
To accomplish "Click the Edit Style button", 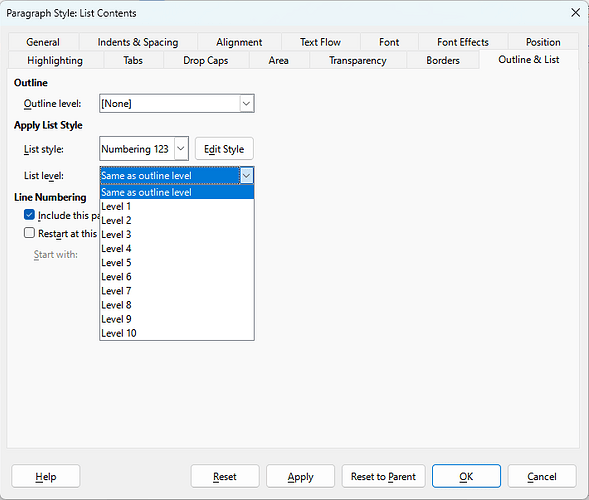I will [x=224, y=149].
